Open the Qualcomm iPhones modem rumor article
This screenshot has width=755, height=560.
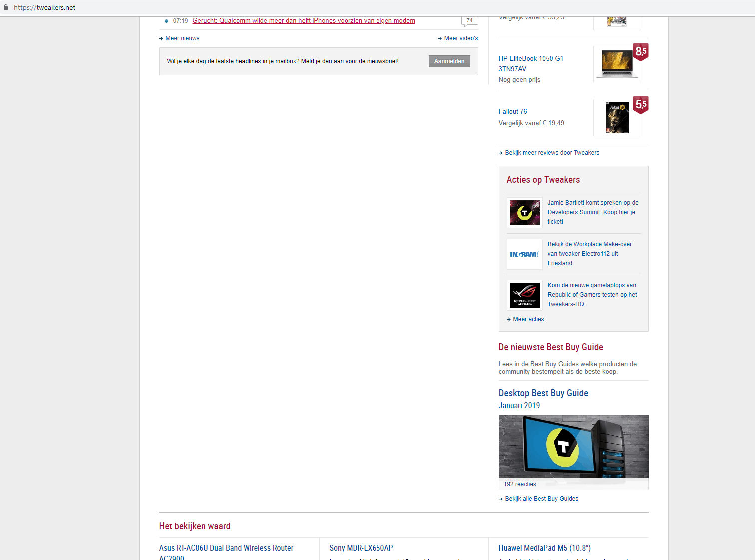coord(304,21)
